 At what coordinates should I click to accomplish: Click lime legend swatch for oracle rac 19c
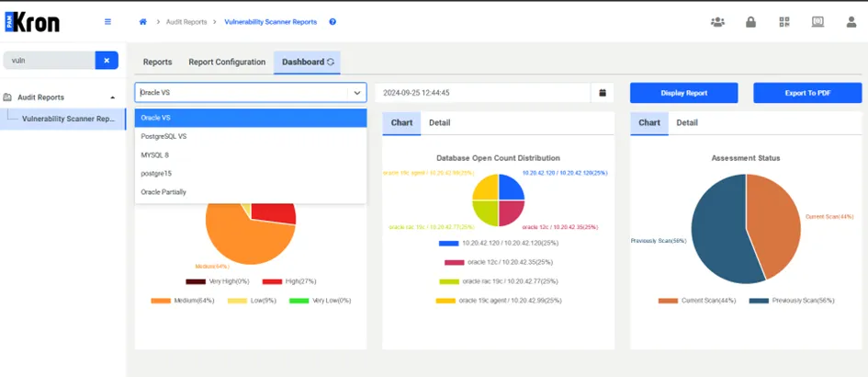(x=449, y=281)
